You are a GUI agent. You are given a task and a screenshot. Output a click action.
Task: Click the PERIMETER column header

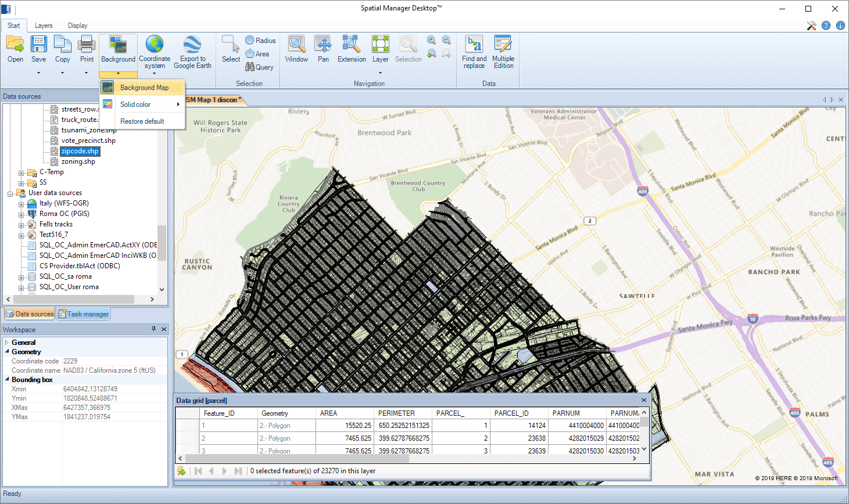(403, 413)
